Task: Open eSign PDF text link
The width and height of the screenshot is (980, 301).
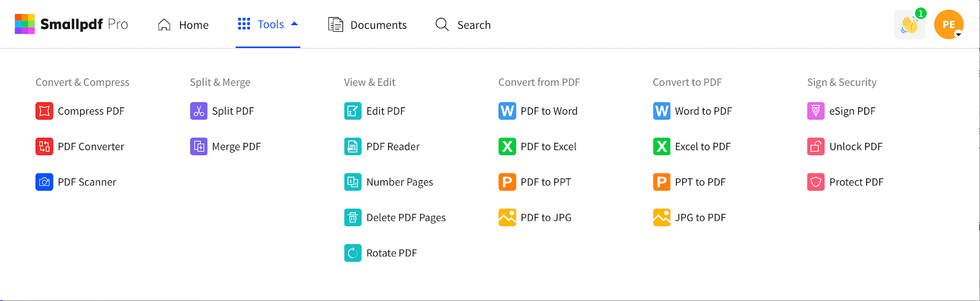Action: (x=853, y=111)
